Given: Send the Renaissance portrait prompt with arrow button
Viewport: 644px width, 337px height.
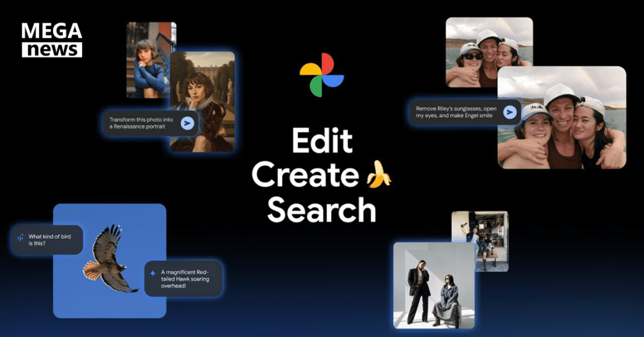Looking at the screenshot, I should (x=188, y=123).
